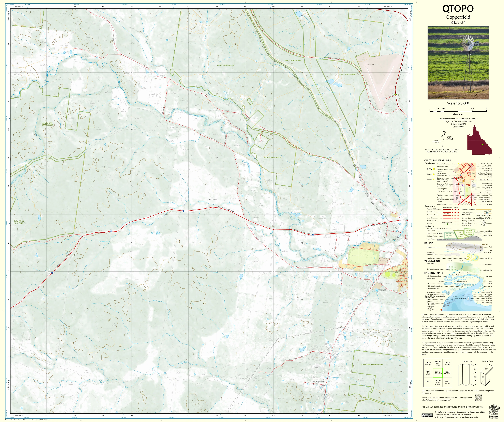
Task: Select index cell 8452-34 Copperfield
Action: coord(438,373)
